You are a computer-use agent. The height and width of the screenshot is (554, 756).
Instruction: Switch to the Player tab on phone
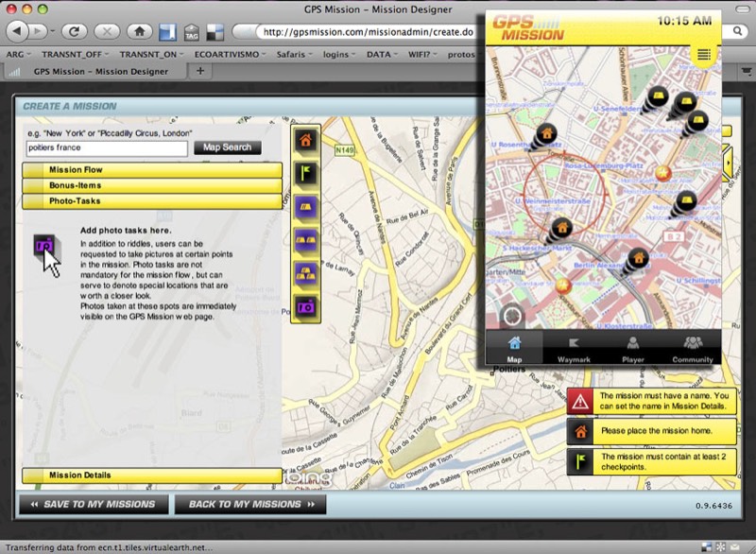[633, 348]
